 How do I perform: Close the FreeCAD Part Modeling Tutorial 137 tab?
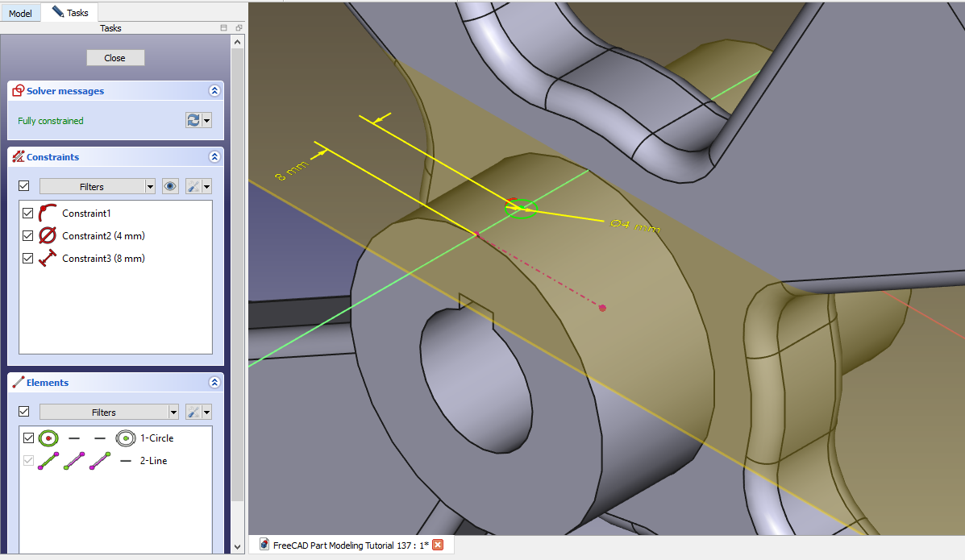(x=439, y=545)
